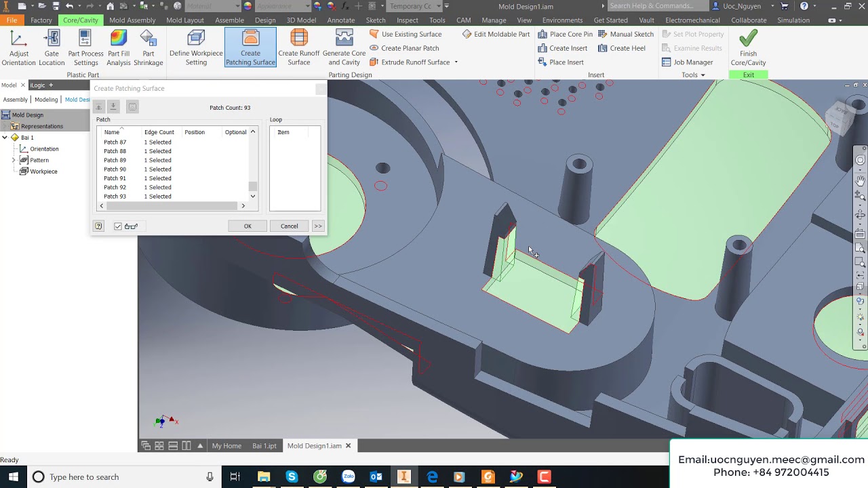Screen dimensions: 868x488
Task: Click the Adjust Orientation tool
Action: point(18,48)
